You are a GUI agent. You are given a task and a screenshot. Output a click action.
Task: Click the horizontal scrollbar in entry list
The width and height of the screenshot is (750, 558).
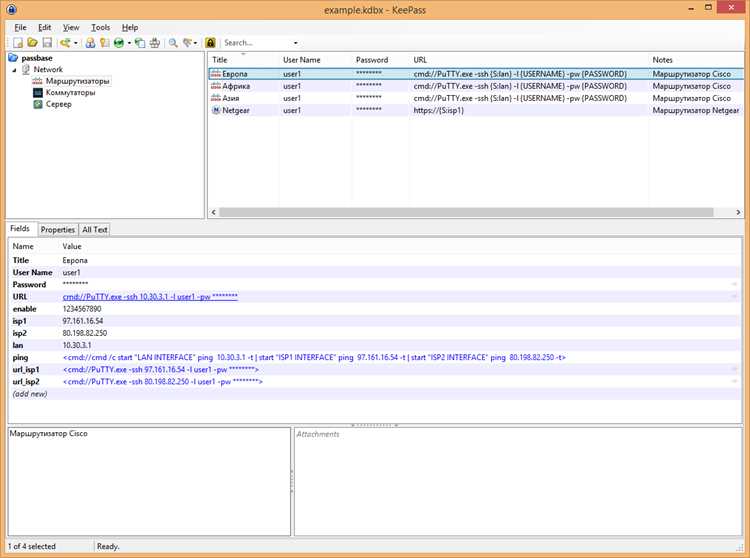(x=466, y=212)
